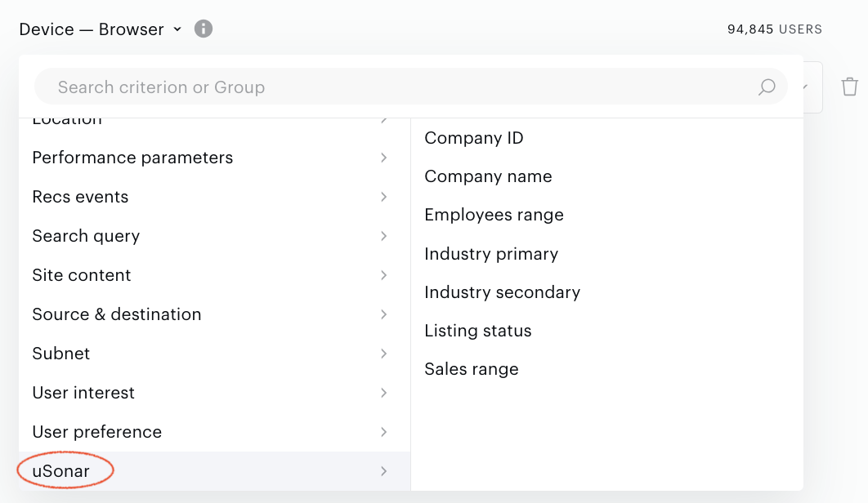Choose Company name criterion
Viewport: 868px width, 503px height.
coord(488,176)
